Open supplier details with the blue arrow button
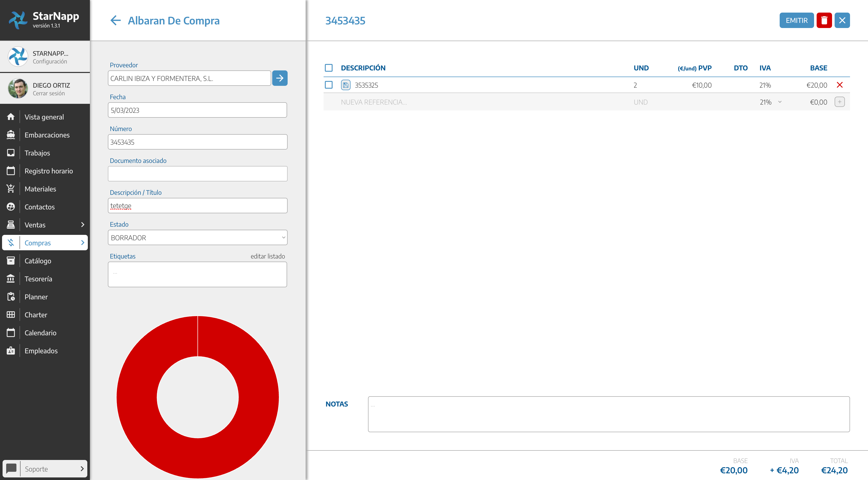 [279, 78]
